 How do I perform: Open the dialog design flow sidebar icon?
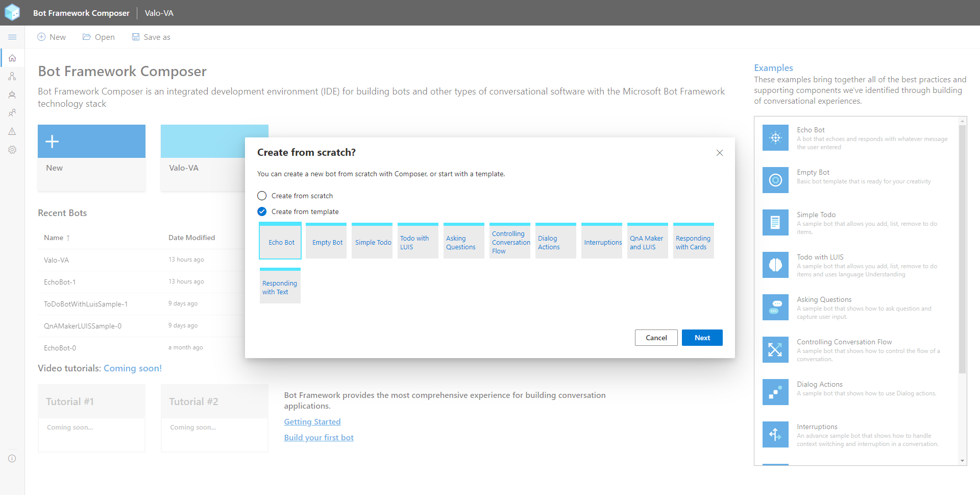coord(12,76)
